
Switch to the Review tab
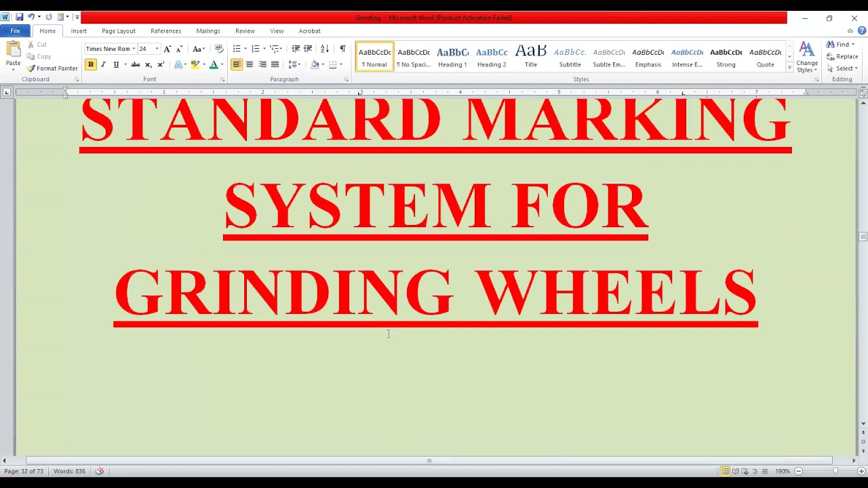(x=245, y=30)
